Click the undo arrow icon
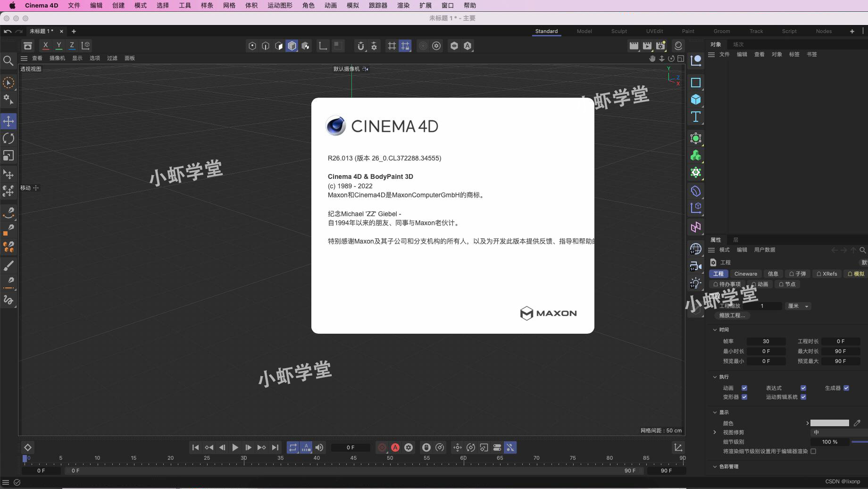 click(8, 31)
